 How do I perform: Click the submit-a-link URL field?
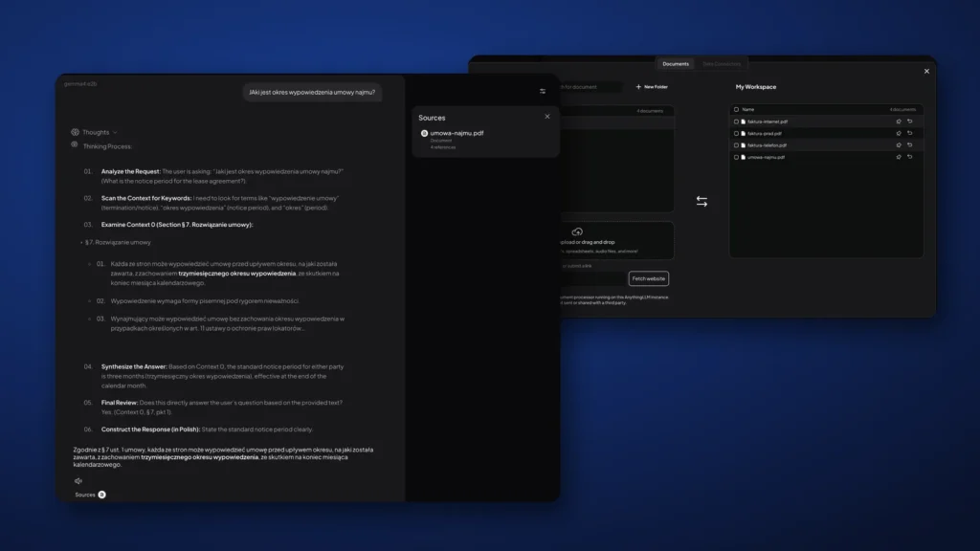tap(592, 278)
